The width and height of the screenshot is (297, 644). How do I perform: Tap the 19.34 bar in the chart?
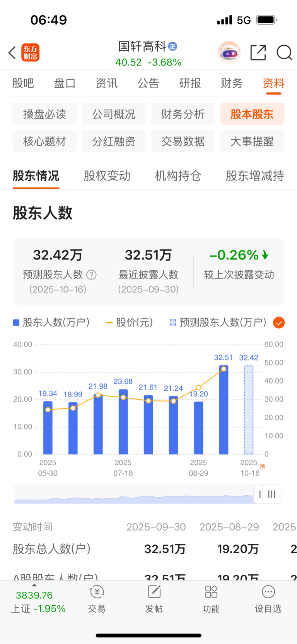pos(48,428)
